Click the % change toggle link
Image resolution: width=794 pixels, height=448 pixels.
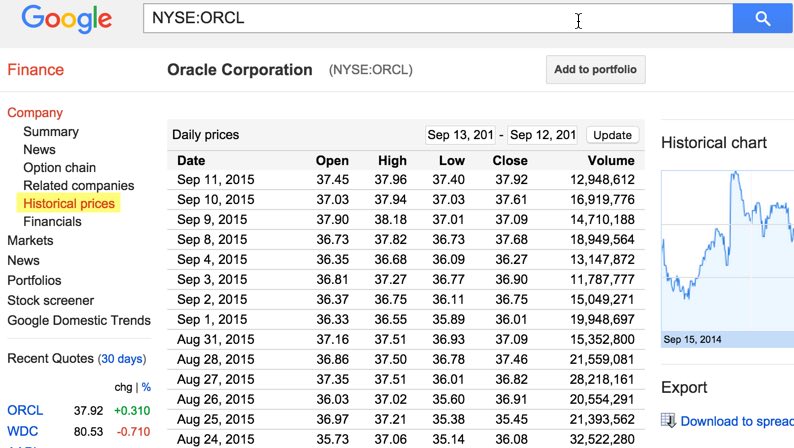146,387
